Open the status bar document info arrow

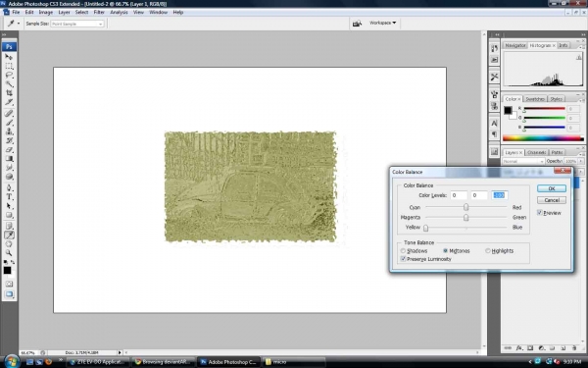[120, 352]
